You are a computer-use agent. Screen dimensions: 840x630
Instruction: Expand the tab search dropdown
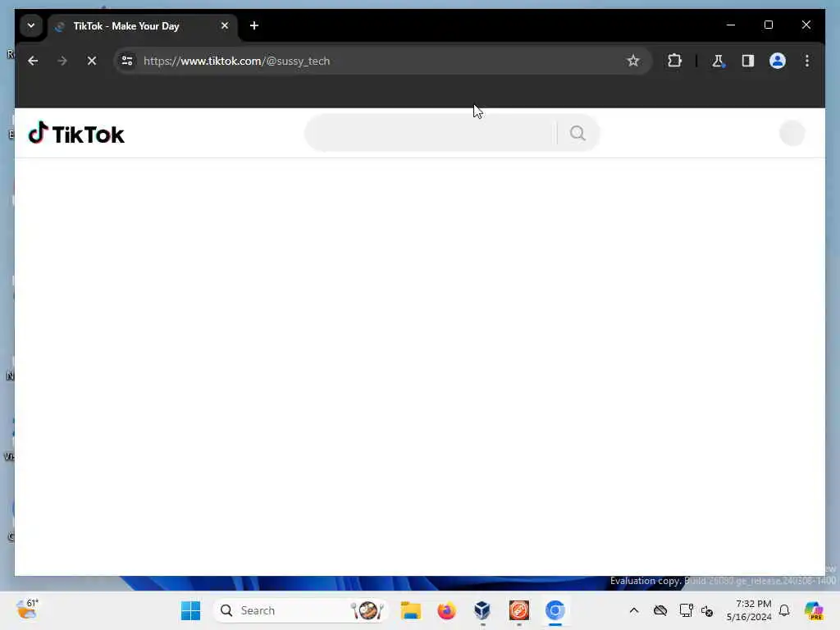31,25
